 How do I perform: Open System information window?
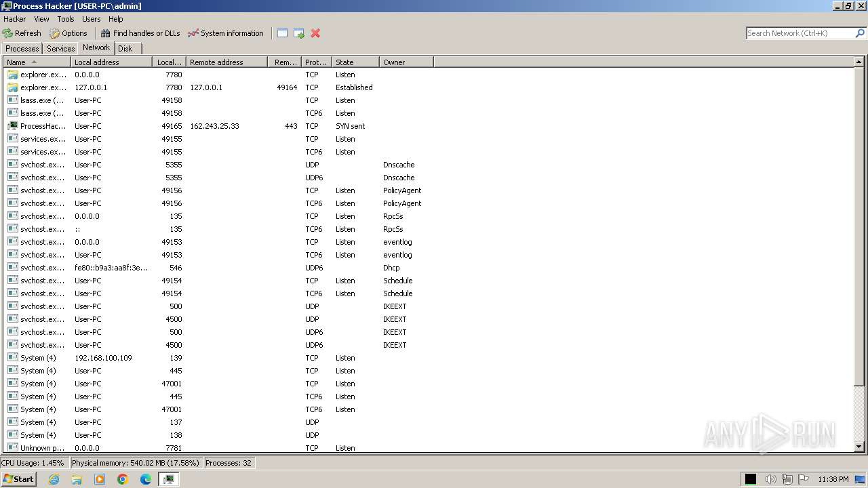[226, 33]
